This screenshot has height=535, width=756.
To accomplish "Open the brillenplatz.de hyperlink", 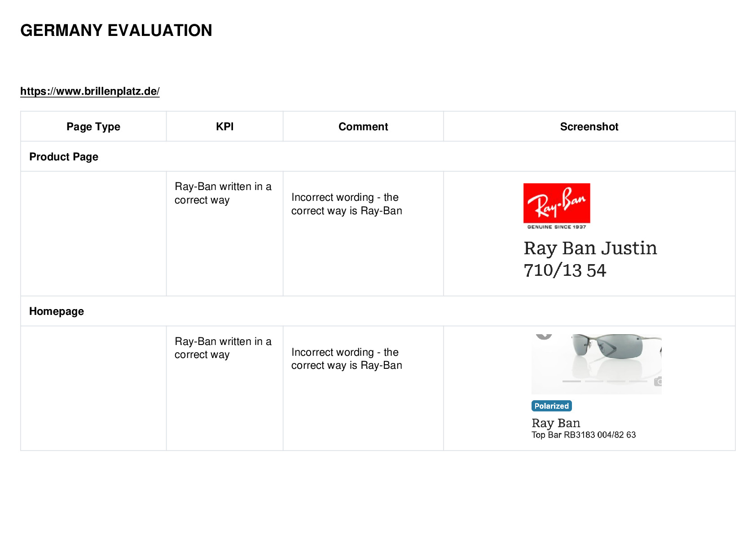I will (90, 91).
